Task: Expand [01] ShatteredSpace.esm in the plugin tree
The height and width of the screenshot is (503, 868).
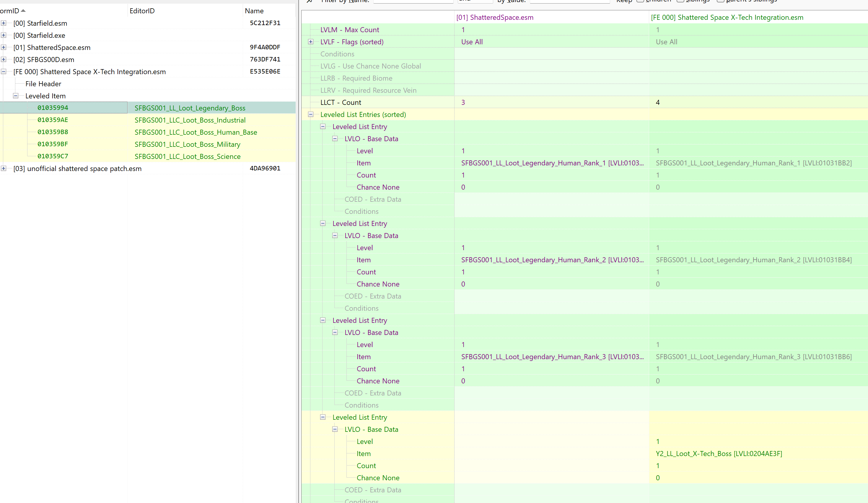Action: [x=4, y=47]
